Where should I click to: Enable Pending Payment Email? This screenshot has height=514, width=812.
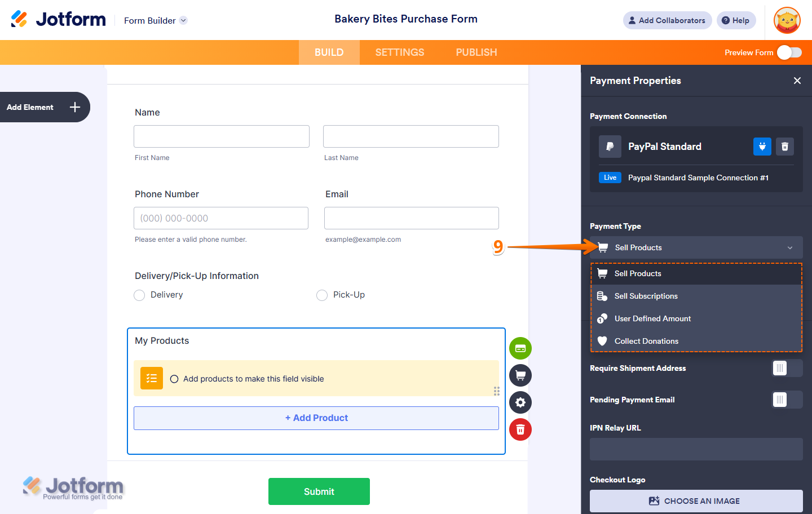pos(788,400)
